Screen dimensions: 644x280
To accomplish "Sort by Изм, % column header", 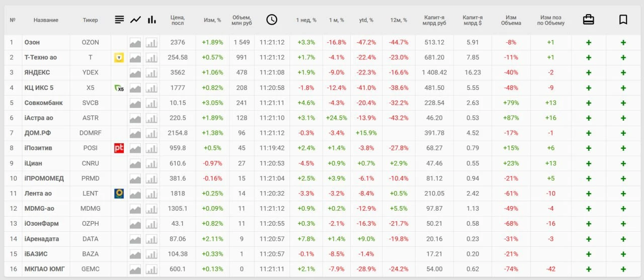I will tap(212, 20).
